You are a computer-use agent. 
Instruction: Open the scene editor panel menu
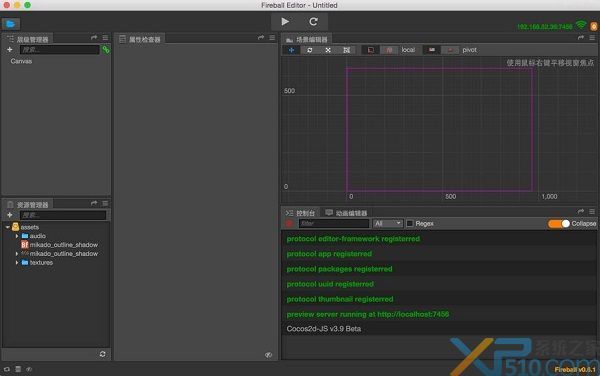pyautogui.click(x=592, y=38)
